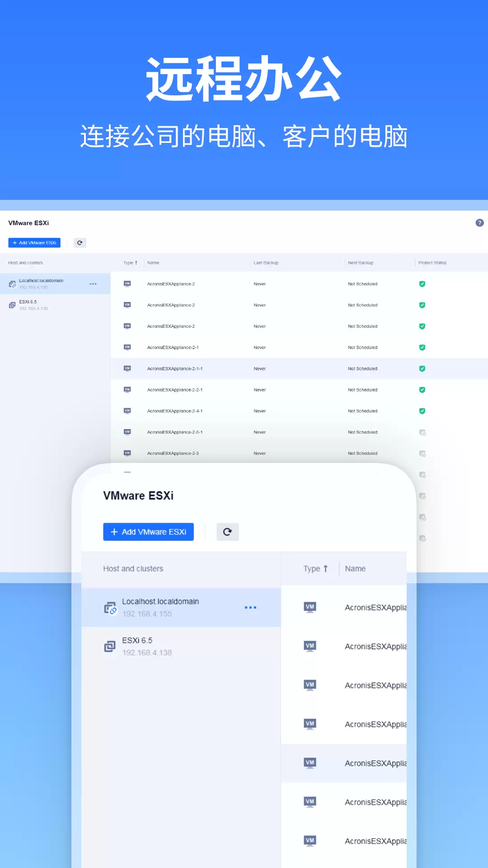The image size is (488, 868).
Task: Click host icon of large Localhost.localdomain entry
Action: click(110, 608)
